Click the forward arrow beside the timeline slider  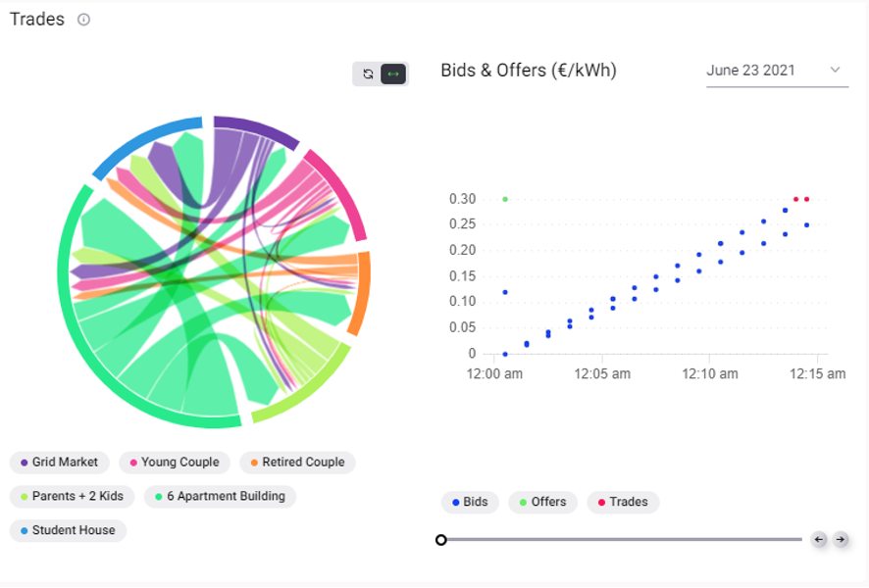point(842,539)
